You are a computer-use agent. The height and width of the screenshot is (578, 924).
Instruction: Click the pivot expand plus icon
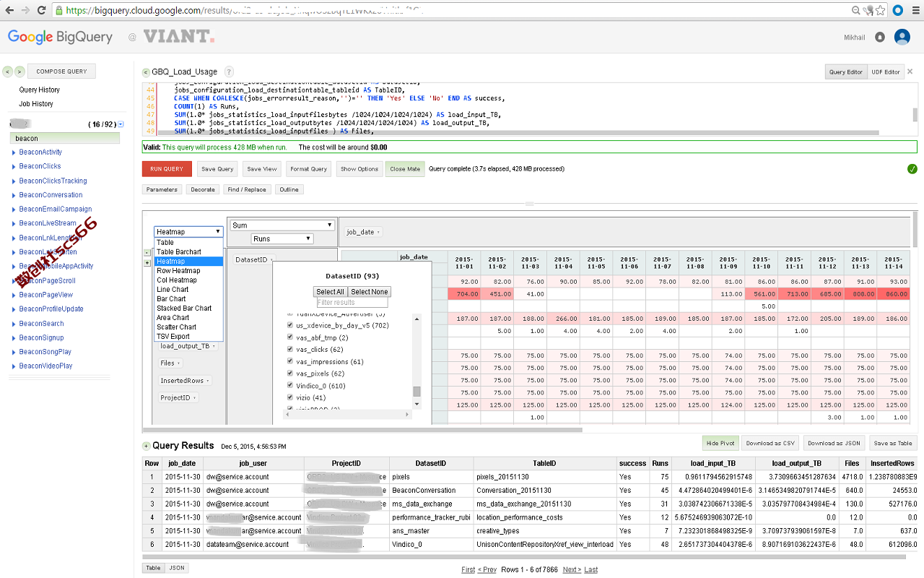pos(147,263)
